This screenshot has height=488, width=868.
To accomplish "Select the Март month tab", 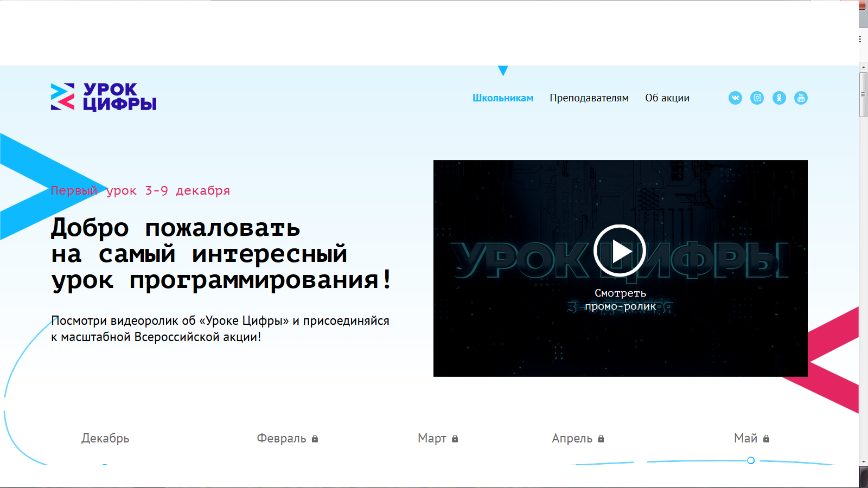I will (x=432, y=438).
